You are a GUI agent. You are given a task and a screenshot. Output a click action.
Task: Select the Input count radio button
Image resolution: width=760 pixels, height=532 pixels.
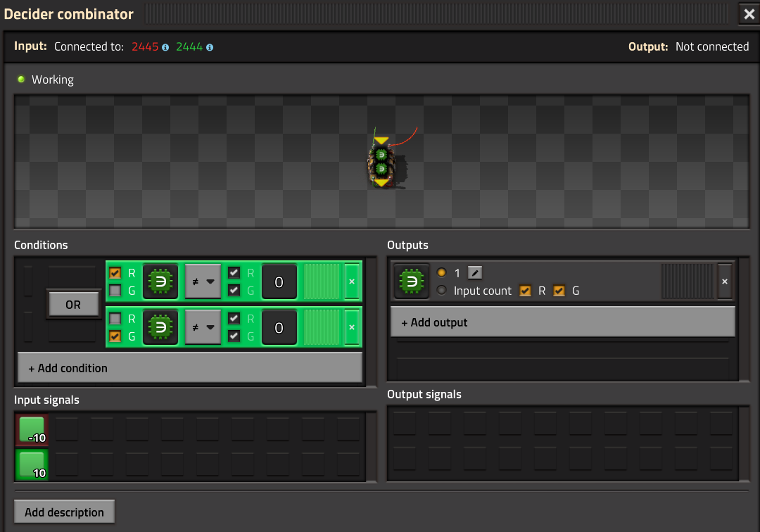(x=441, y=290)
